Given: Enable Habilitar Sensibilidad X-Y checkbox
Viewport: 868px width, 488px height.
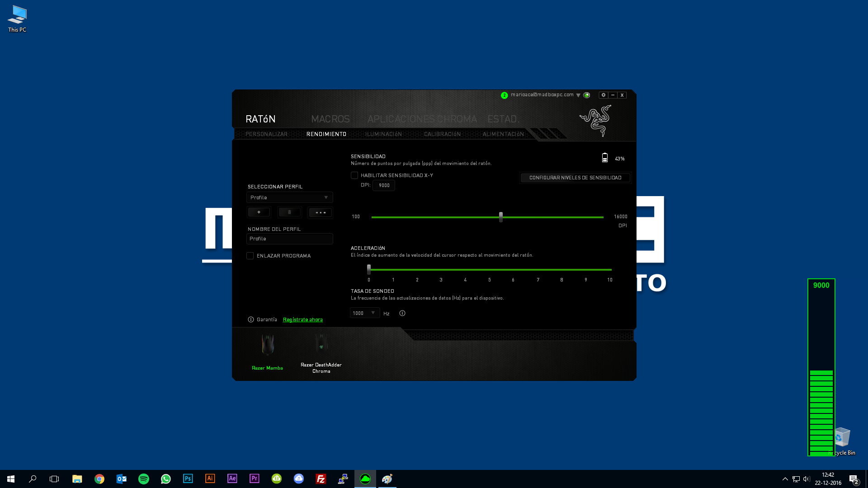Looking at the screenshot, I should (354, 175).
